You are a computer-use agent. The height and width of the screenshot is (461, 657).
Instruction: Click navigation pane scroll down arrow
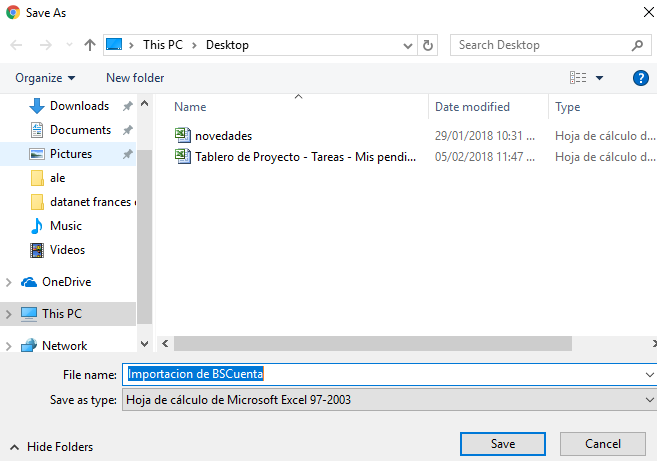point(145,344)
